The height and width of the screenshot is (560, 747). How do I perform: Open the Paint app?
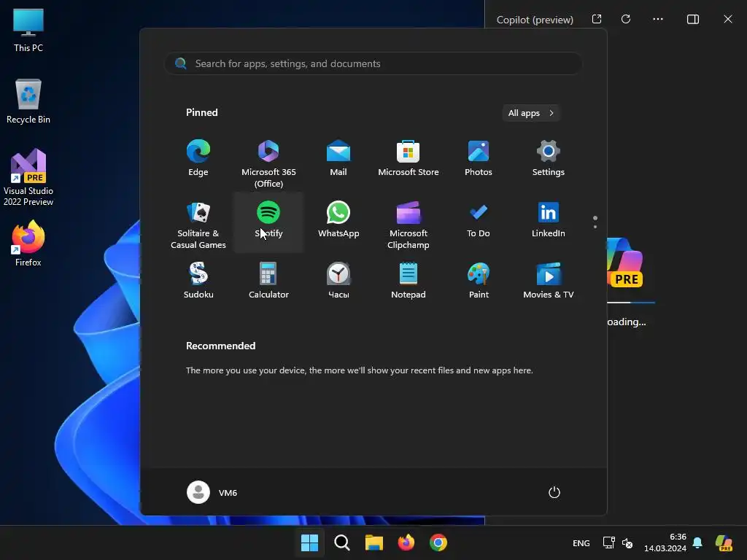point(479,281)
